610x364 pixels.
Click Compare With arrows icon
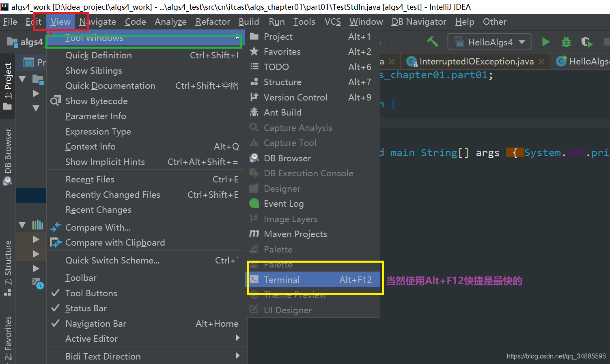click(56, 227)
